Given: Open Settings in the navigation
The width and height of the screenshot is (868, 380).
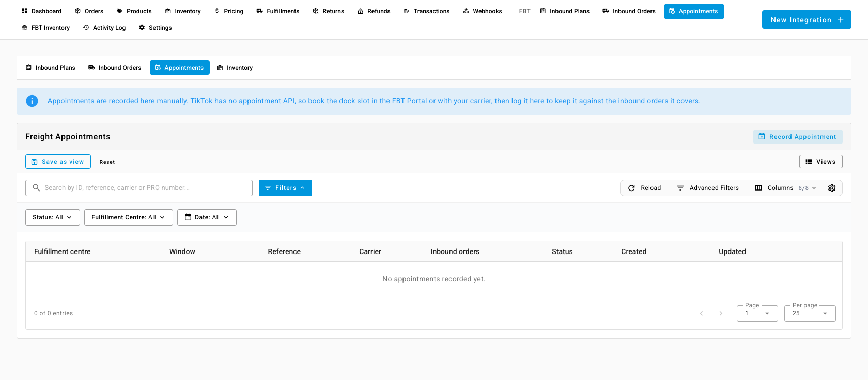Looking at the screenshot, I should [155, 28].
